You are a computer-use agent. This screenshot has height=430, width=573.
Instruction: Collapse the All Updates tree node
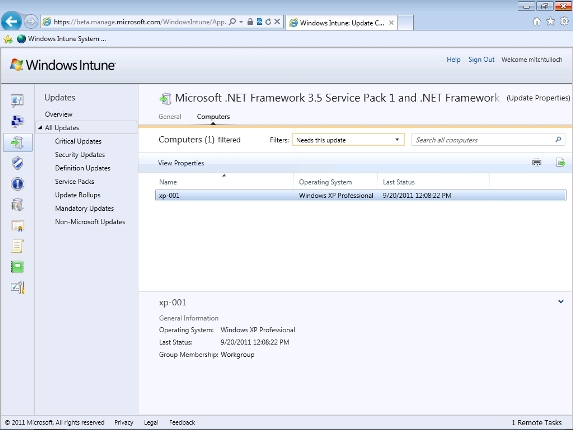[40, 128]
